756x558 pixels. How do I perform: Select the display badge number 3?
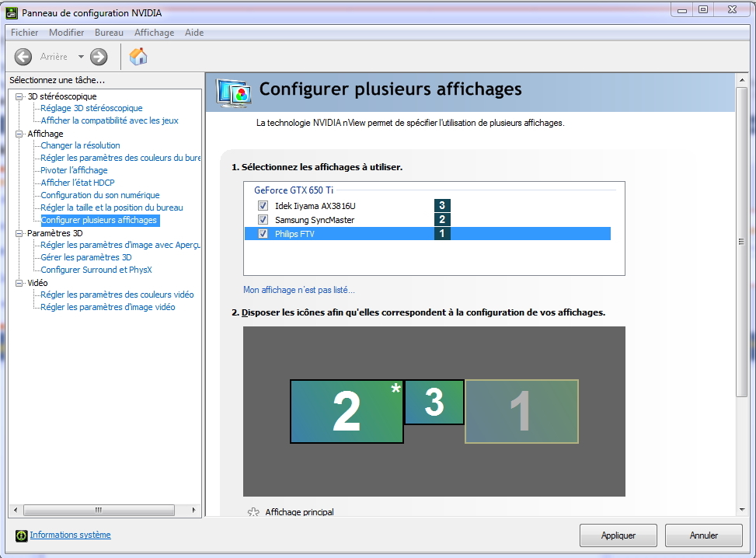[442, 205]
